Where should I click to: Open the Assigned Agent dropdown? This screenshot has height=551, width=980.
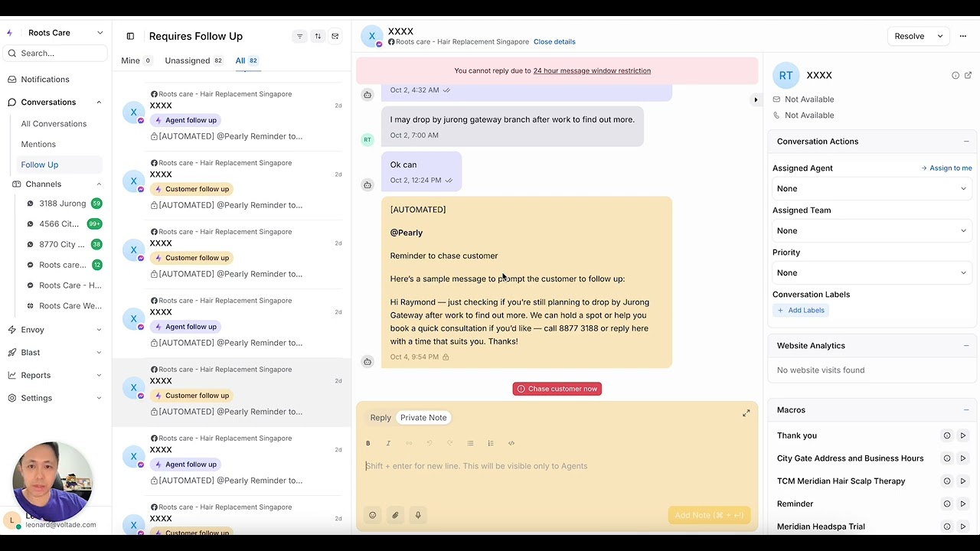click(x=871, y=188)
